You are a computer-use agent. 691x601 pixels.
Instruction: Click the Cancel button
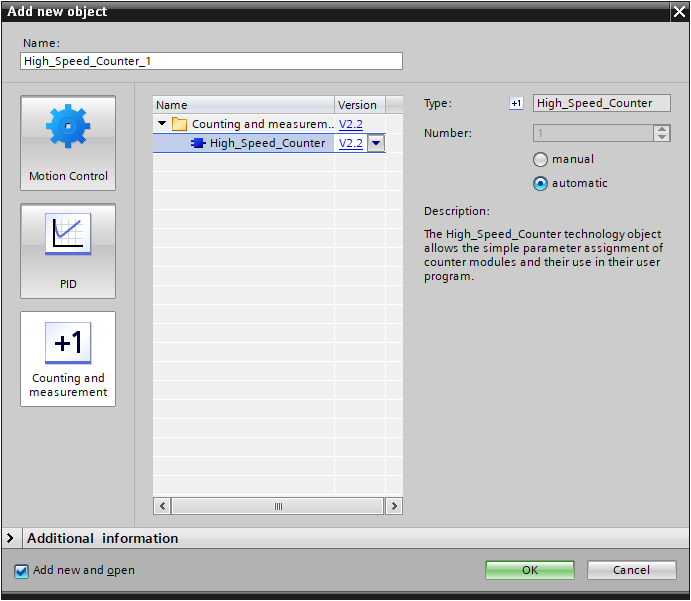click(632, 570)
